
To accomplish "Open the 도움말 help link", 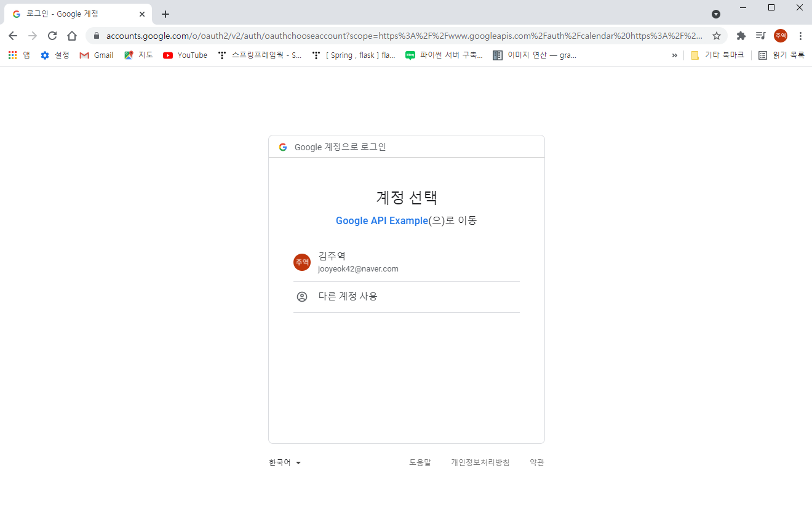I will 420,462.
